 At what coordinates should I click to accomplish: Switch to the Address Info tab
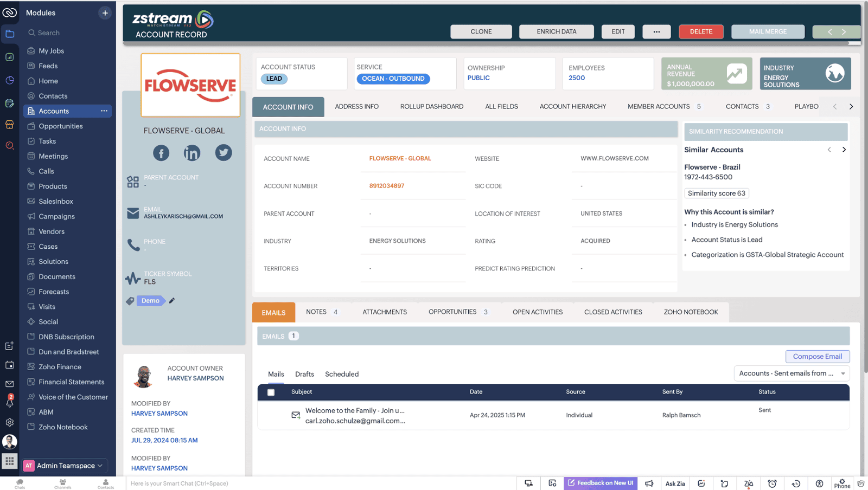point(356,107)
